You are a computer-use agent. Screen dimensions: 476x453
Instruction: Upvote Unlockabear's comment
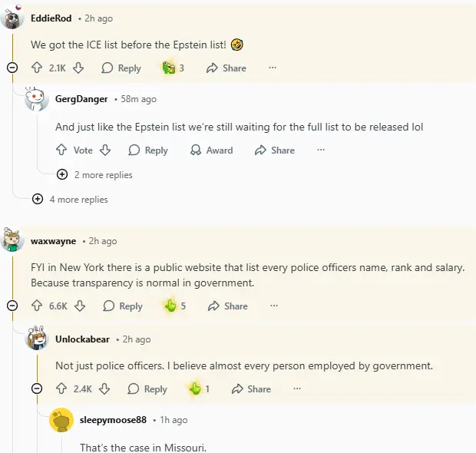click(61, 389)
